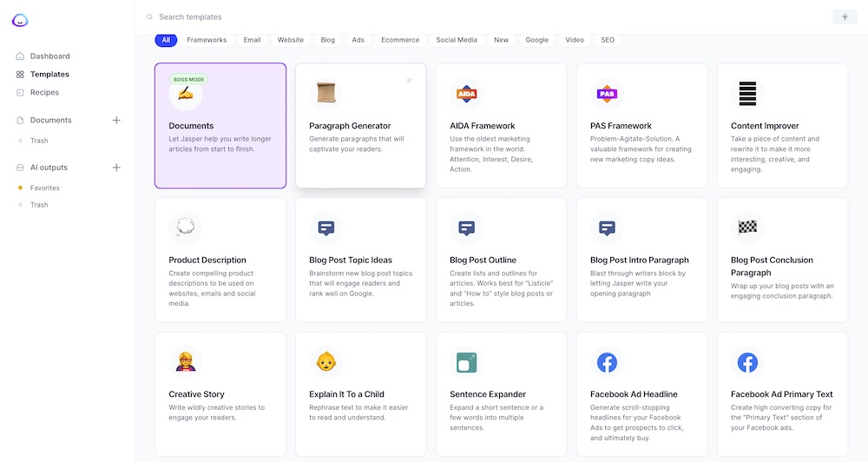Open Blog Post Intro Paragraph title
The image size is (868, 462).
click(x=640, y=260)
